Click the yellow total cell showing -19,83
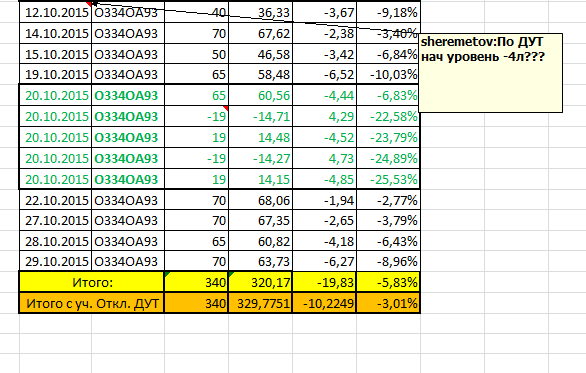 [324, 282]
